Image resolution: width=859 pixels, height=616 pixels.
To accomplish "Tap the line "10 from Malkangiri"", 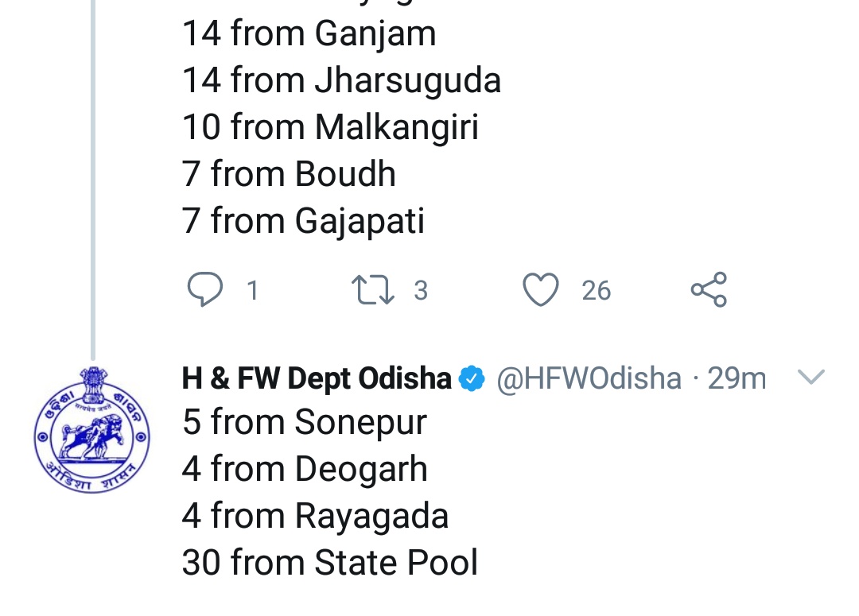I will pos(330,127).
